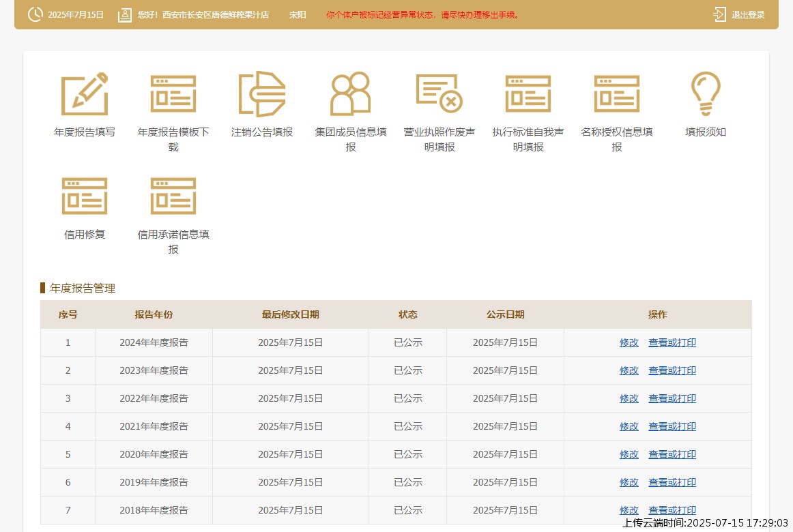Click the 信用承诺信息填报 label text
793x532 pixels.
point(173,241)
